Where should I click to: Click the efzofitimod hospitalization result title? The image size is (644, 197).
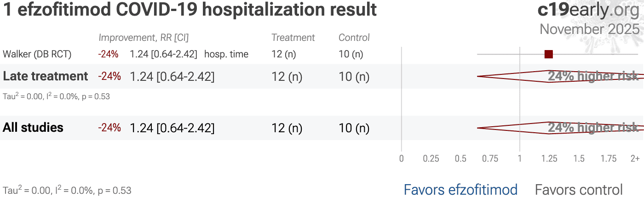coord(190,10)
